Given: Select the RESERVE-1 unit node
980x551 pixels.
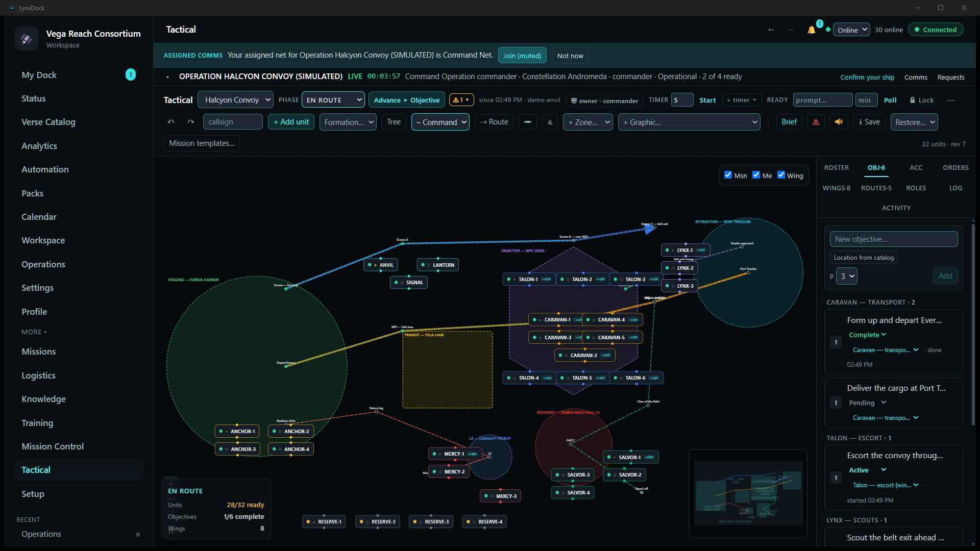Looking at the screenshot, I should (x=324, y=521).
